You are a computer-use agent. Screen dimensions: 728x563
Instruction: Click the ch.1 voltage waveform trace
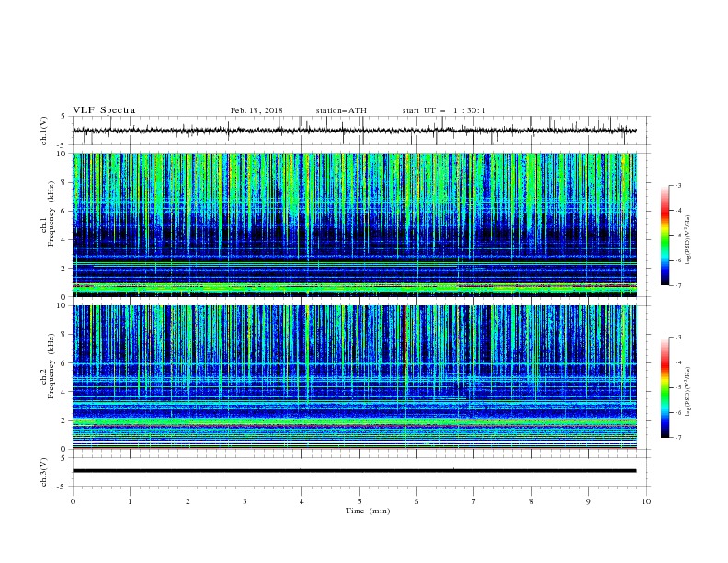355,131
